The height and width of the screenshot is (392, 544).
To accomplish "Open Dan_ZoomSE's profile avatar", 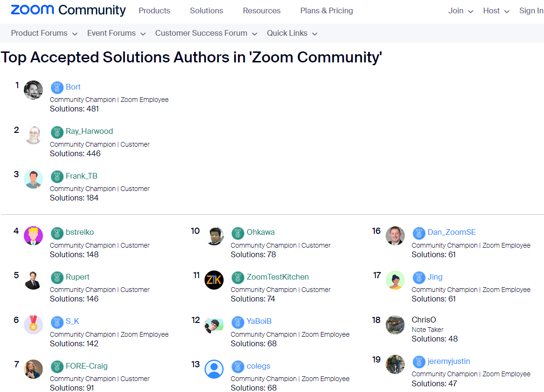I will [x=395, y=236].
